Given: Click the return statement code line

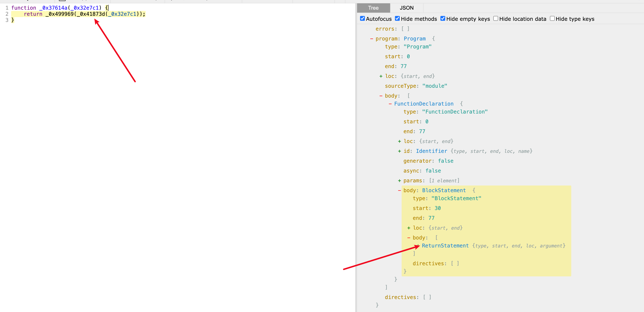Looking at the screenshot, I should (x=84, y=14).
